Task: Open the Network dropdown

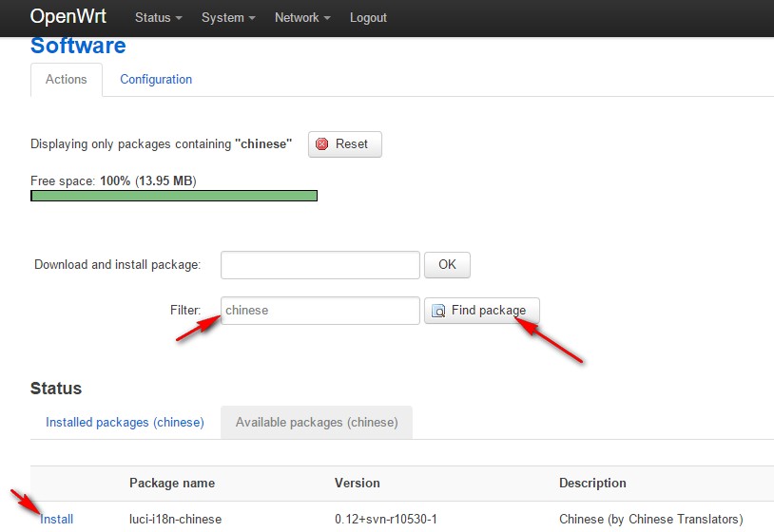Action: pyautogui.click(x=302, y=18)
